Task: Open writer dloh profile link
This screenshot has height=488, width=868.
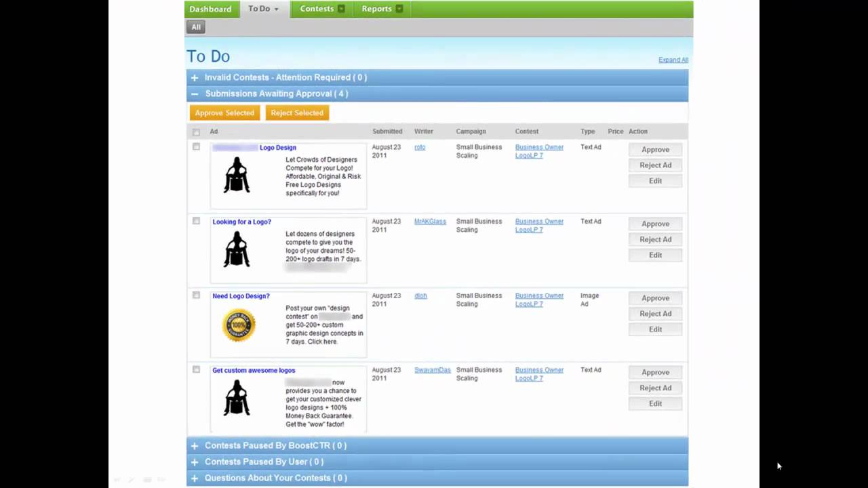Action: (420, 296)
